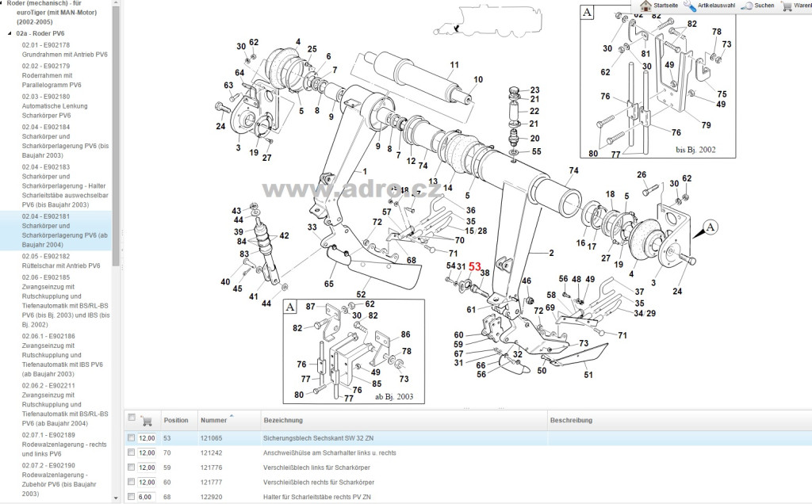Open the Warenkorb cart icon in toolbar
This screenshot has height=504, width=812.
(787, 6)
